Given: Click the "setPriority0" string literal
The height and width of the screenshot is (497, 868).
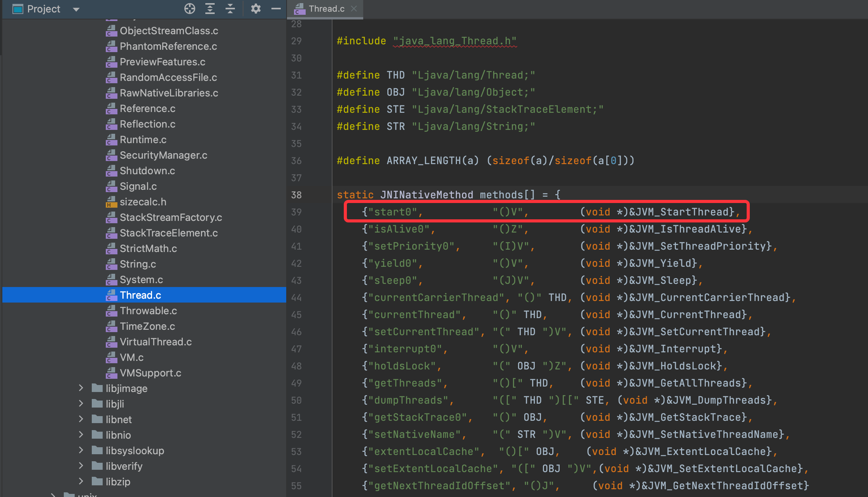Looking at the screenshot, I should click(x=411, y=246).
